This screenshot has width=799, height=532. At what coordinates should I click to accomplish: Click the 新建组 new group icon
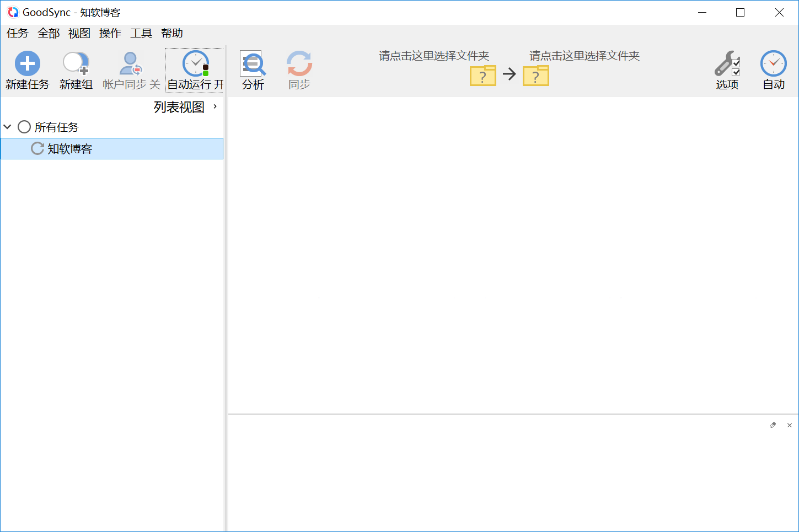pos(76,64)
